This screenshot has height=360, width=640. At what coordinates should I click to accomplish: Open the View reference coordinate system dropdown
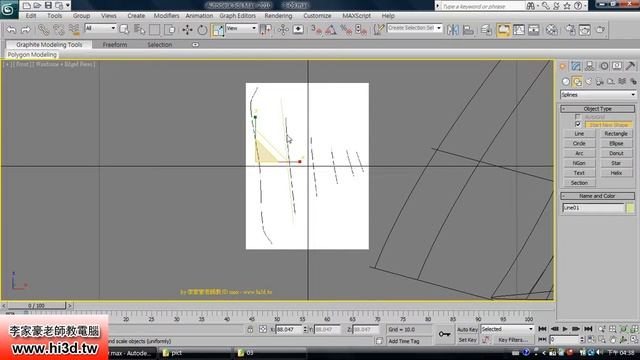(241, 28)
